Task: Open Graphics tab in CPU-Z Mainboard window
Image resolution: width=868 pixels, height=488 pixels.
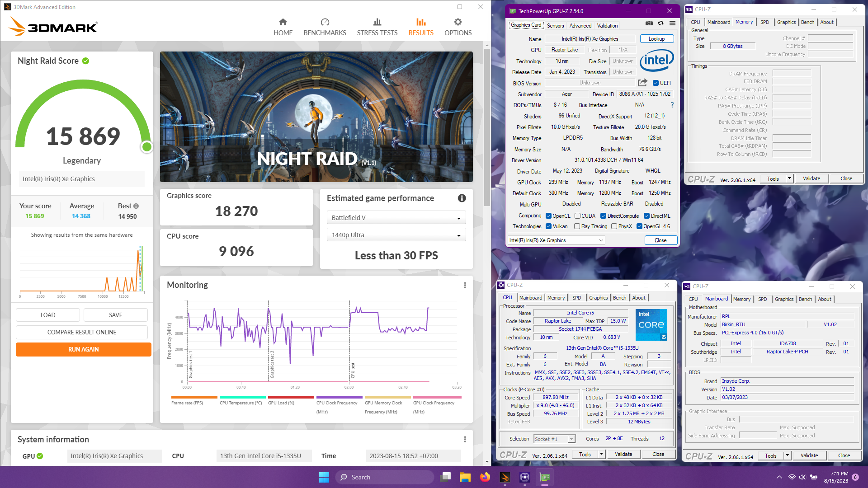Action: pyautogui.click(x=784, y=299)
